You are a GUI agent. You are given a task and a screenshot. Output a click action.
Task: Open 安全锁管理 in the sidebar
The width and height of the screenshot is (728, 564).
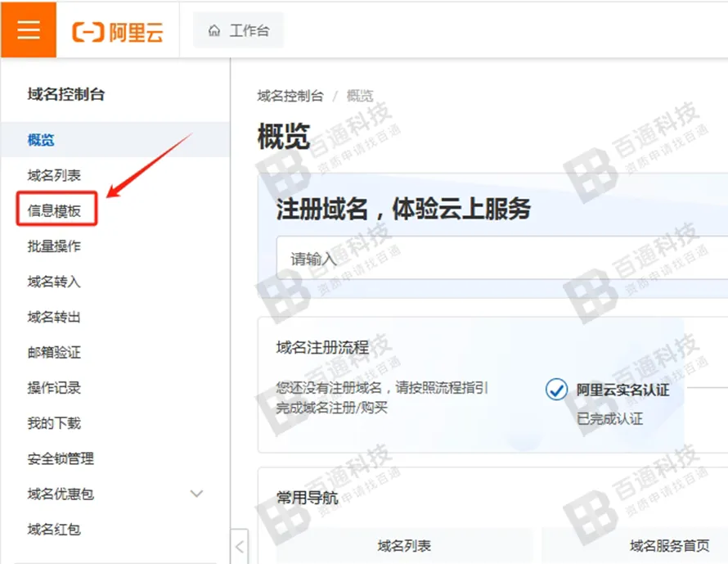coord(61,458)
